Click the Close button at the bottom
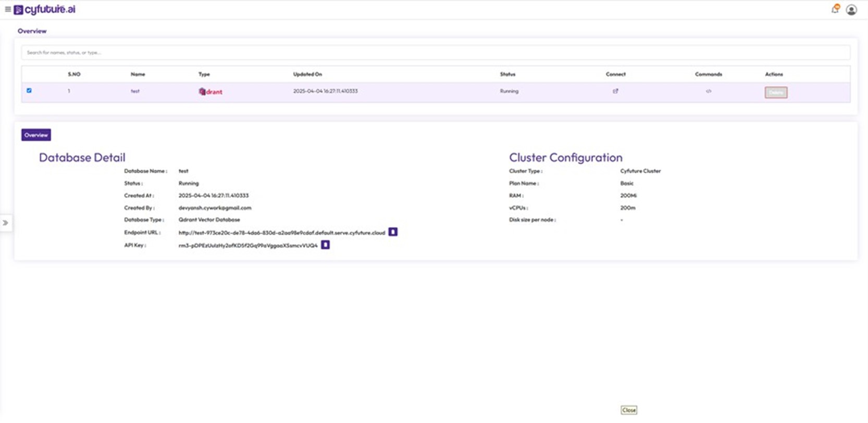 pyautogui.click(x=629, y=410)
